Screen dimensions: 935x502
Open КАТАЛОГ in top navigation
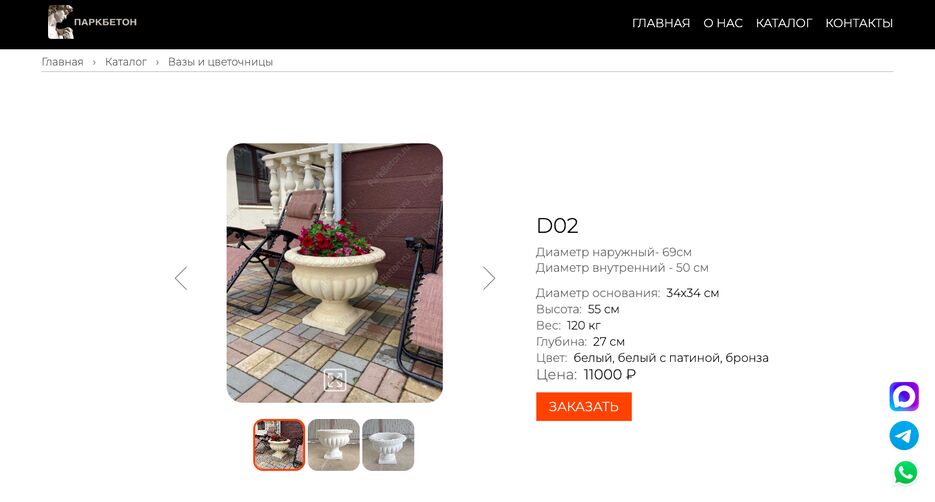pyautogui.click(x=784, y=23)
